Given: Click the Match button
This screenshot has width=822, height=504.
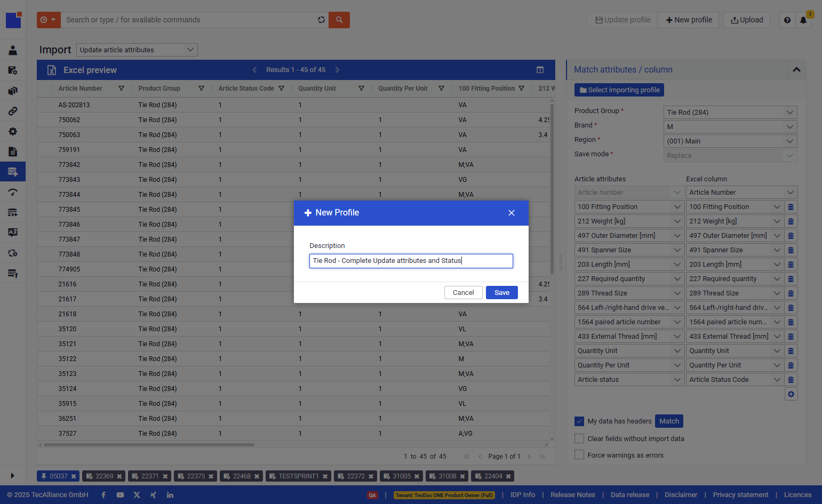Looking at the screenshot, I should point(669,421).
